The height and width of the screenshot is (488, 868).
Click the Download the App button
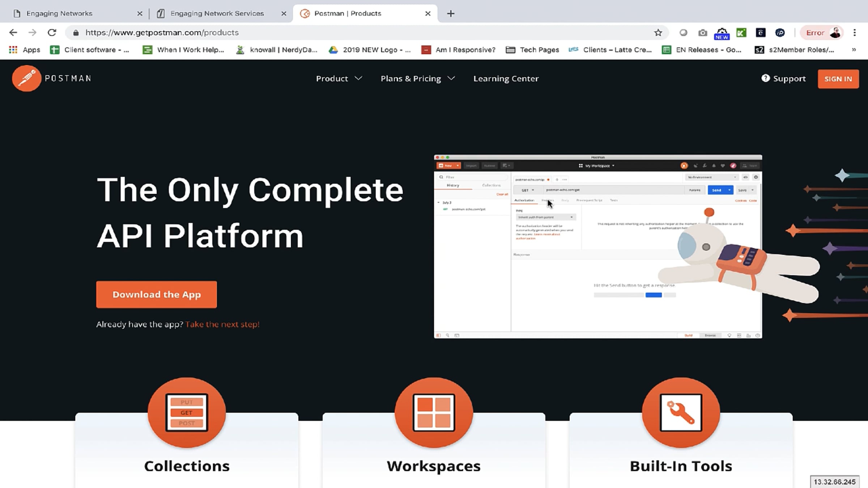tap(156, 294)
